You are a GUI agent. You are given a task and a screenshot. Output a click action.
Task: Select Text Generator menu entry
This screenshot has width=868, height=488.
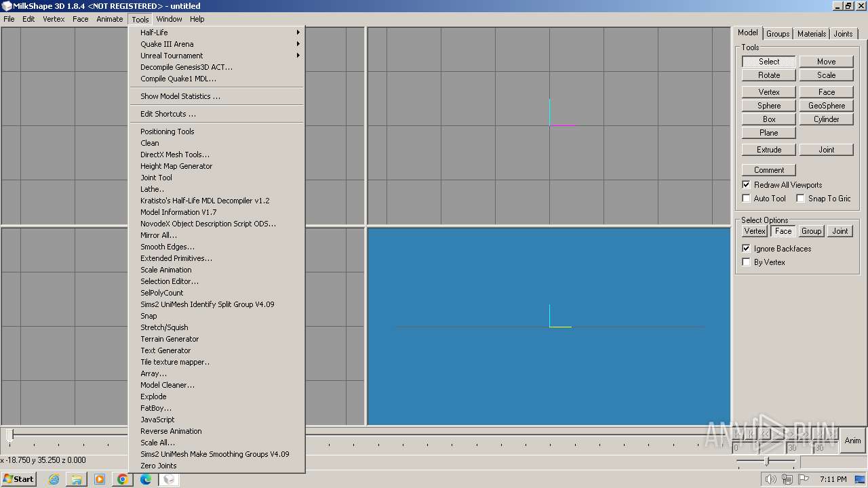tap(217, 350)
